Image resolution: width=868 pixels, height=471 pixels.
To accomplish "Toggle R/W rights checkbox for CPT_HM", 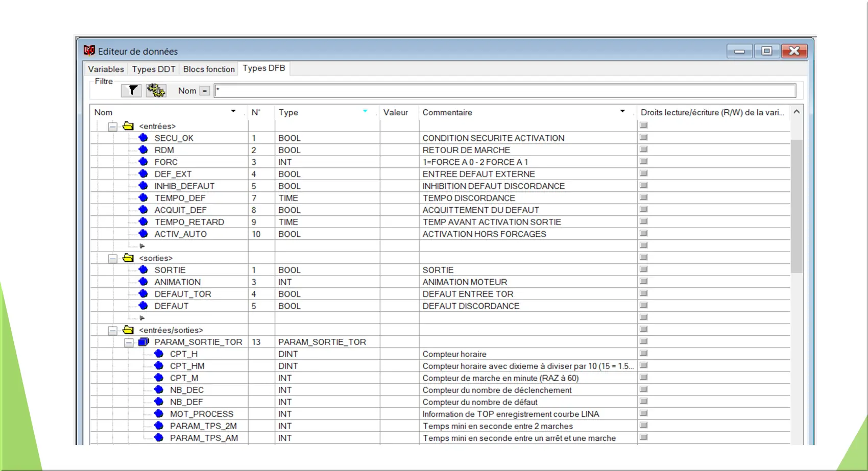I will (644, 365).
